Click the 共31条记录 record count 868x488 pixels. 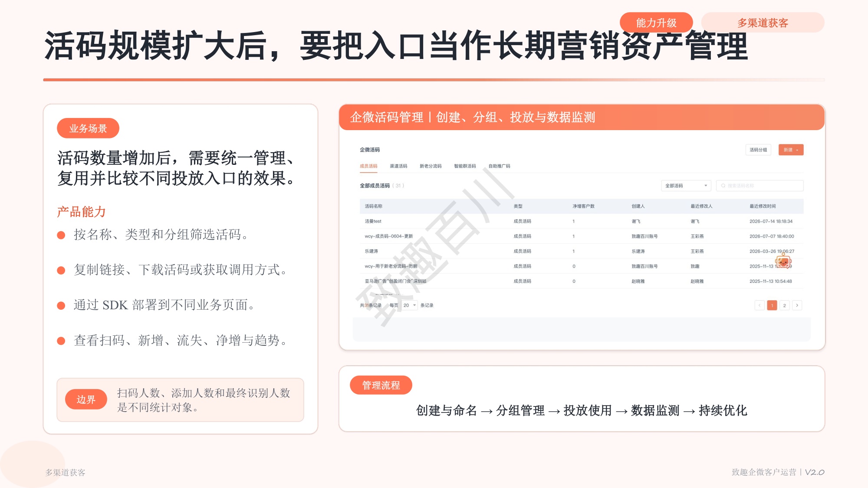click(x=371, y=305)
